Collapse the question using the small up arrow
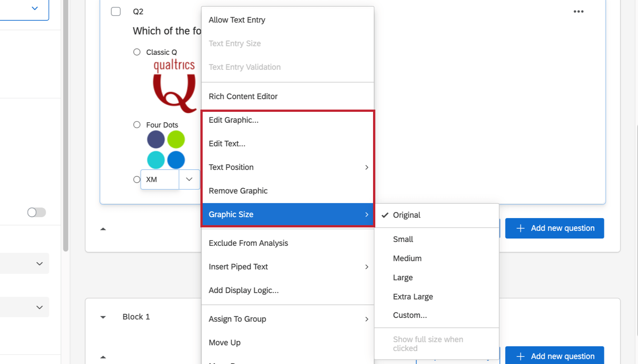Image resolution: width=638 pixels, height=364 pixels. 103,229
